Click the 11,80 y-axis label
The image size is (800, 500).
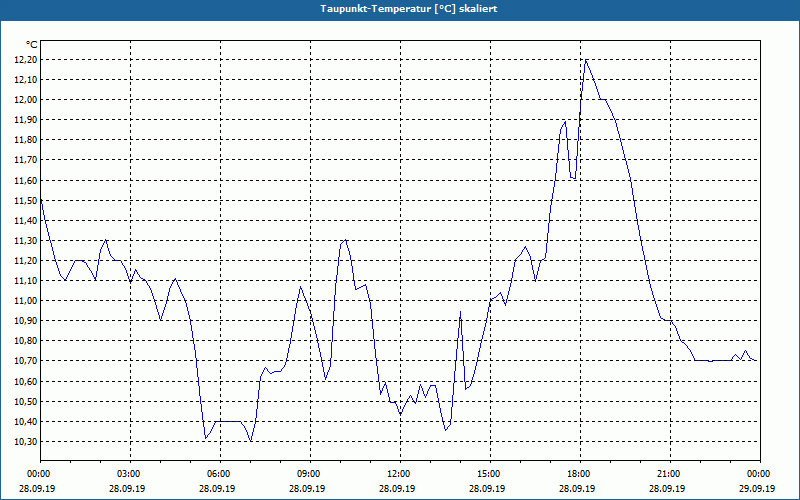coord(27,140)
